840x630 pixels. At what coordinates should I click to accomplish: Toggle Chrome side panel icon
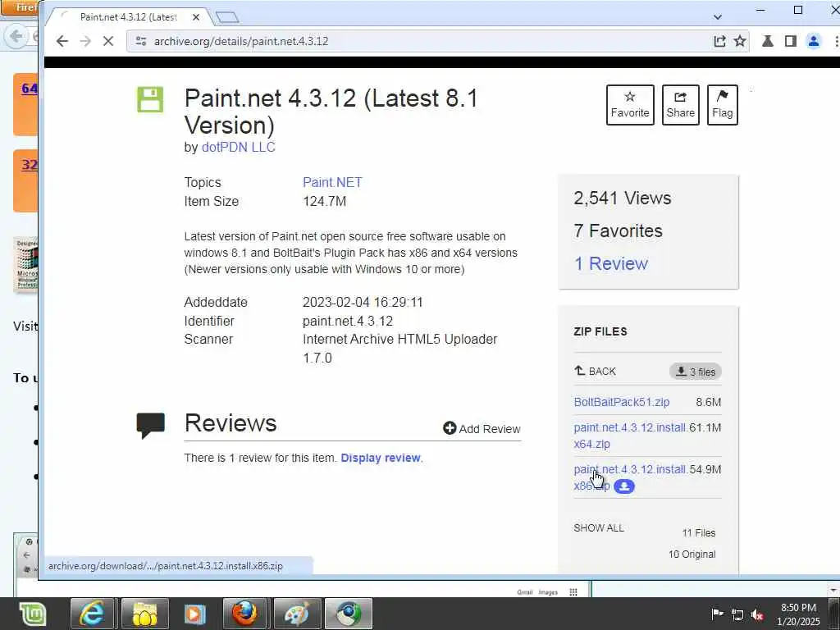[790, 41]
